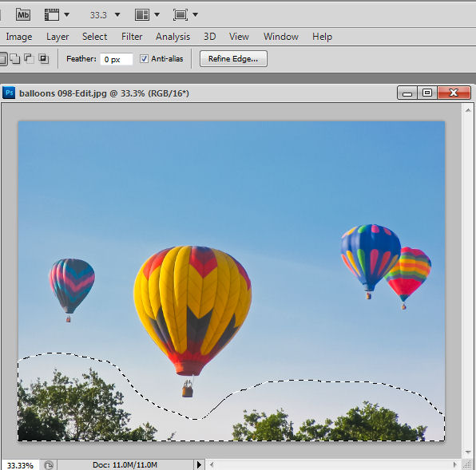Click the View Extras filmstrip icon

click(52, 14)
